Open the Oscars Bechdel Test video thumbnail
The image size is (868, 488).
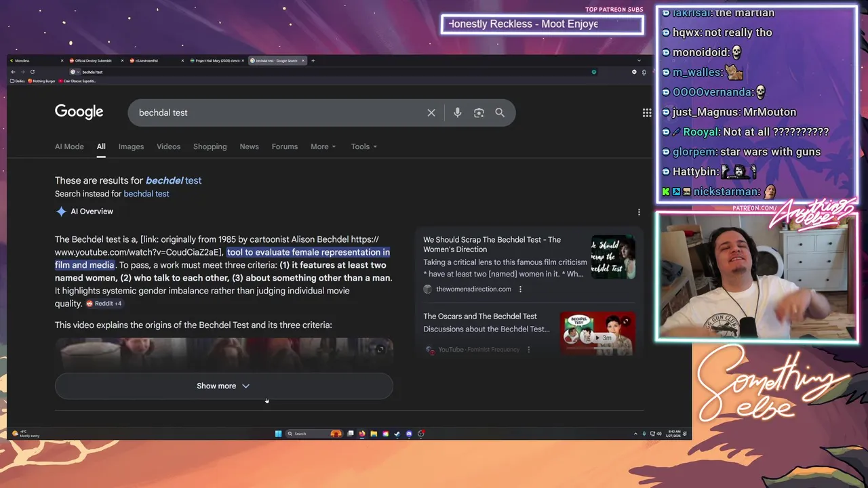(597, 333)
